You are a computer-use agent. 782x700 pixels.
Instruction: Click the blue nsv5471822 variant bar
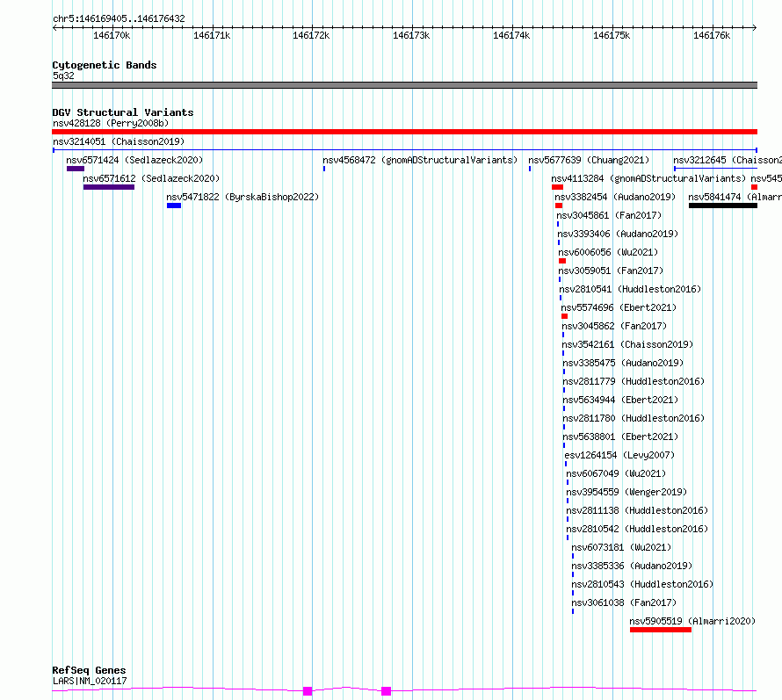(x=174, y=206)
